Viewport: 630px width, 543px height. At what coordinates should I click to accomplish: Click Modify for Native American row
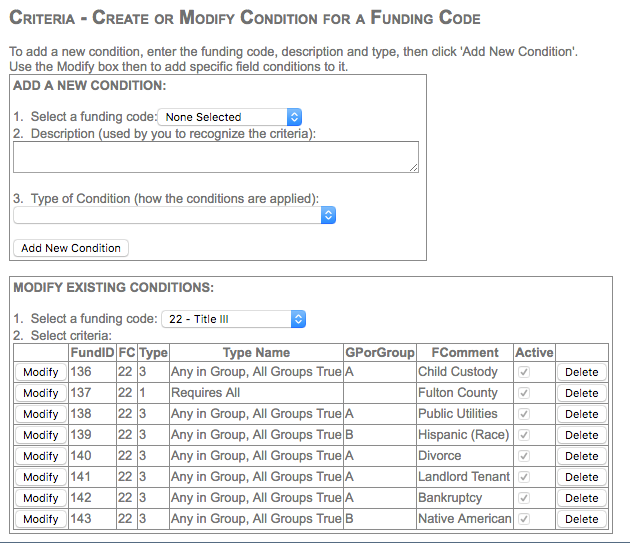(x=41, y=519)
